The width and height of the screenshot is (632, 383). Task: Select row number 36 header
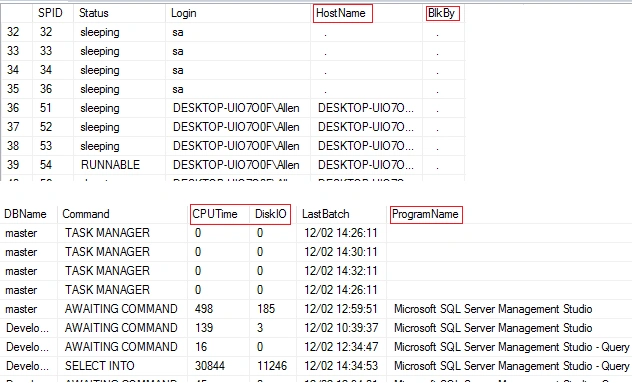tap(13, 108)
